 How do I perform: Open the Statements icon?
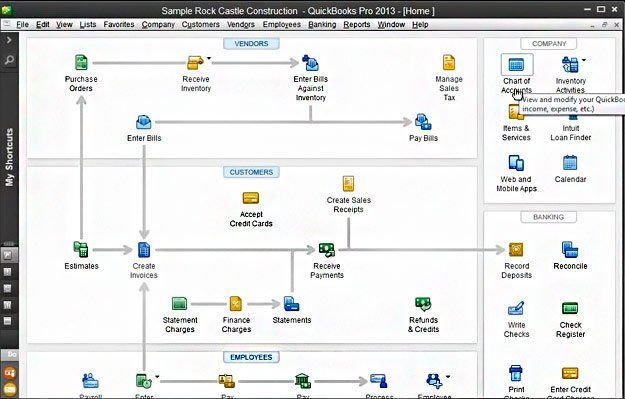pyautogui.click(x=291, y=304)
